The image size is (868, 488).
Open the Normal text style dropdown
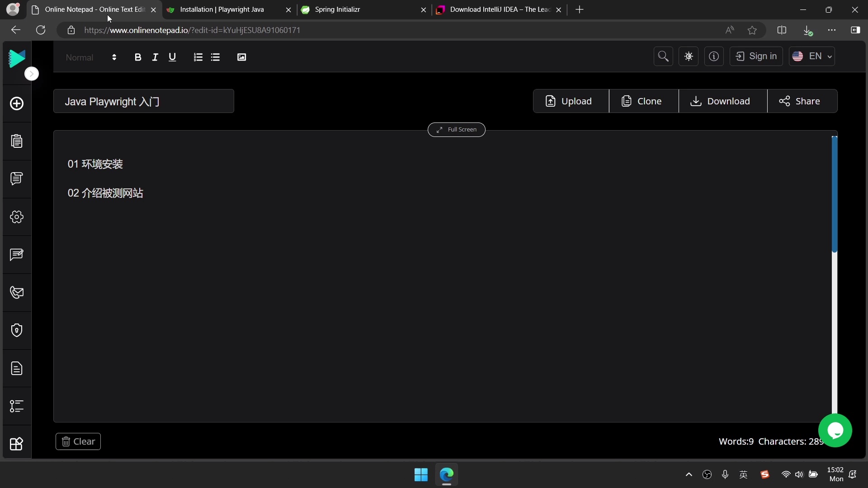coord(91,57)
